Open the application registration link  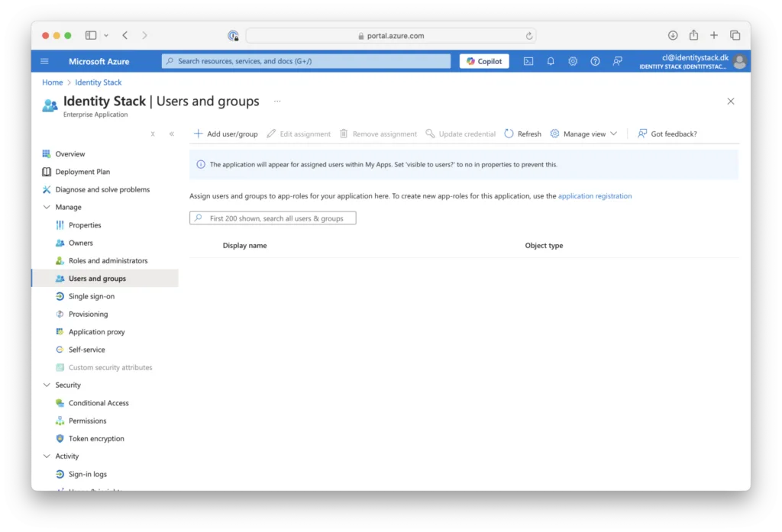coord(595,196)
